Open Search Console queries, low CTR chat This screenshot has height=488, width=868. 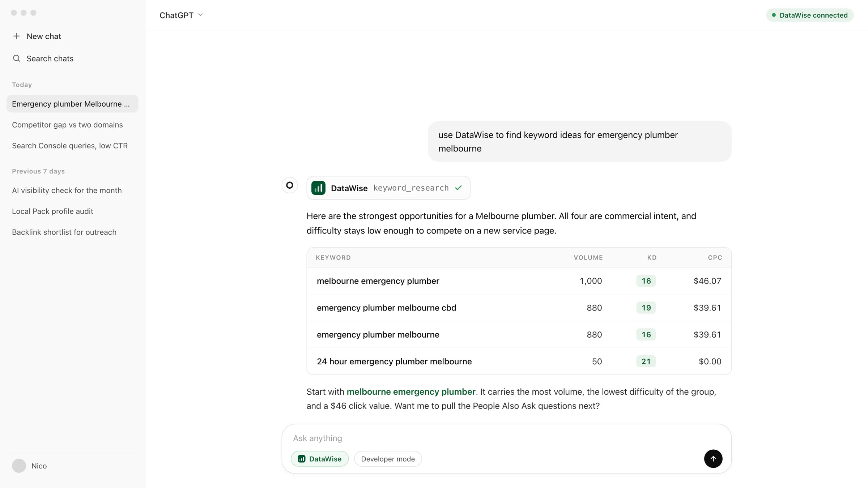72,146
